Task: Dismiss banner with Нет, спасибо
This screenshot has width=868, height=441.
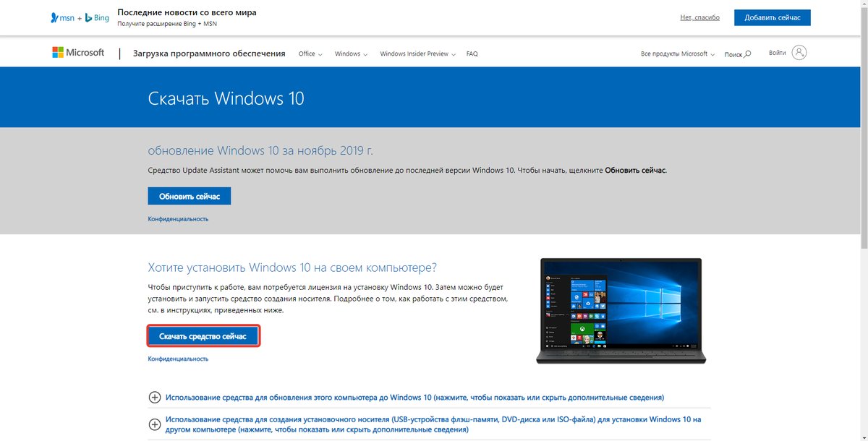Action: (x=700, y=17)
